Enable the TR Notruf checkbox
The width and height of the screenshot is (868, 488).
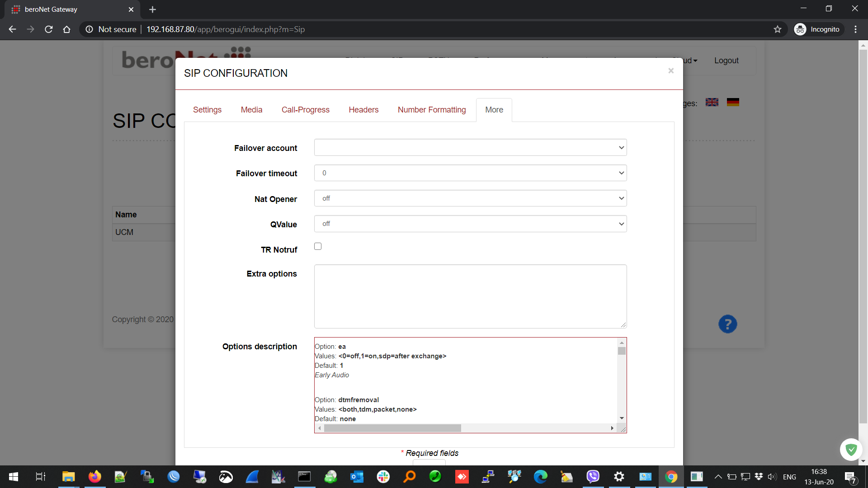coord(318,246)
